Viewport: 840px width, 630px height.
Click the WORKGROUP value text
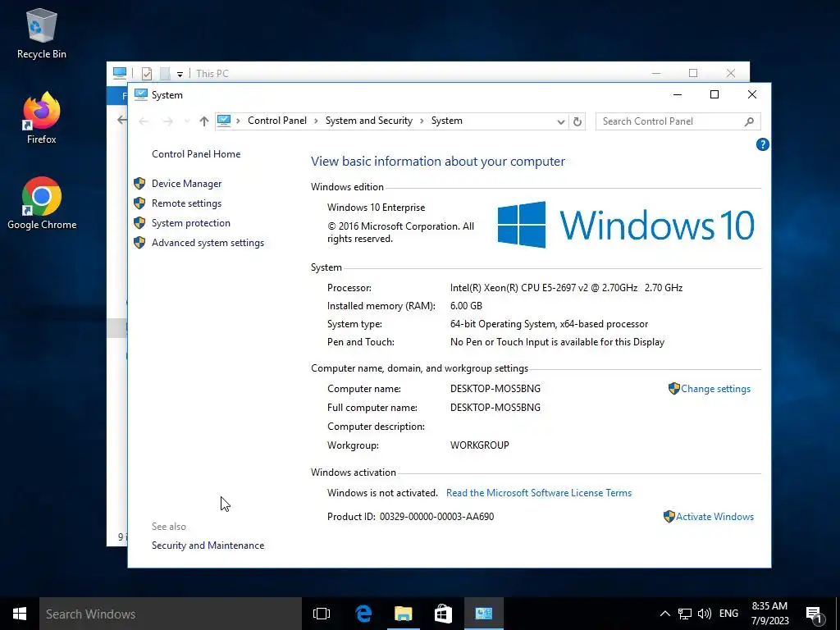[x=479, y=445]
